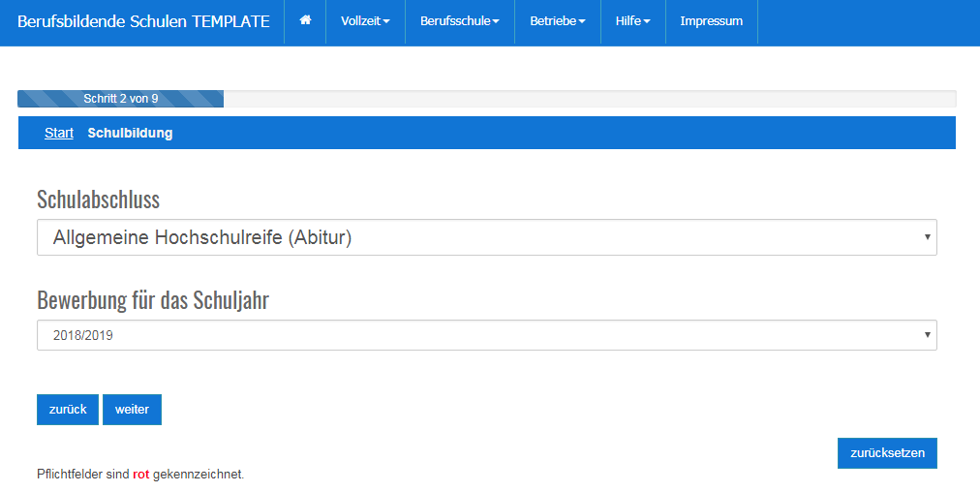Screen dimensions: 980x492
Task: Expand the Berufsschule menu
Action: [x=460, y=21]
